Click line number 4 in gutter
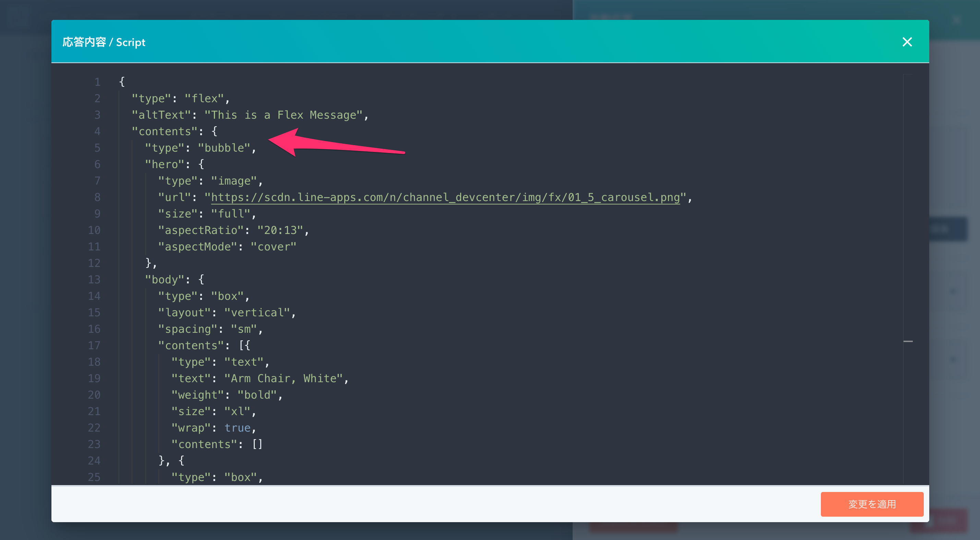980x540 pixels. coord(97,131)
